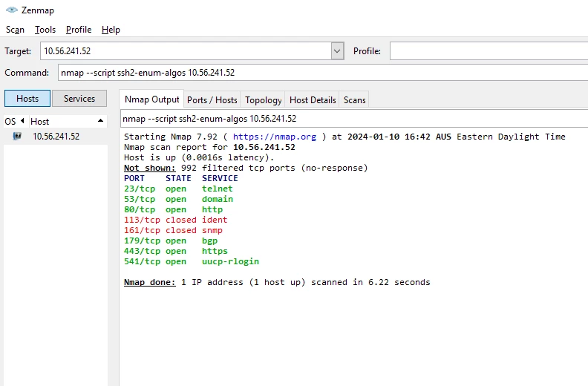Open the https://nmap.org link
The width and height of the screenshot is (588, 386).
tap(275, 137)
